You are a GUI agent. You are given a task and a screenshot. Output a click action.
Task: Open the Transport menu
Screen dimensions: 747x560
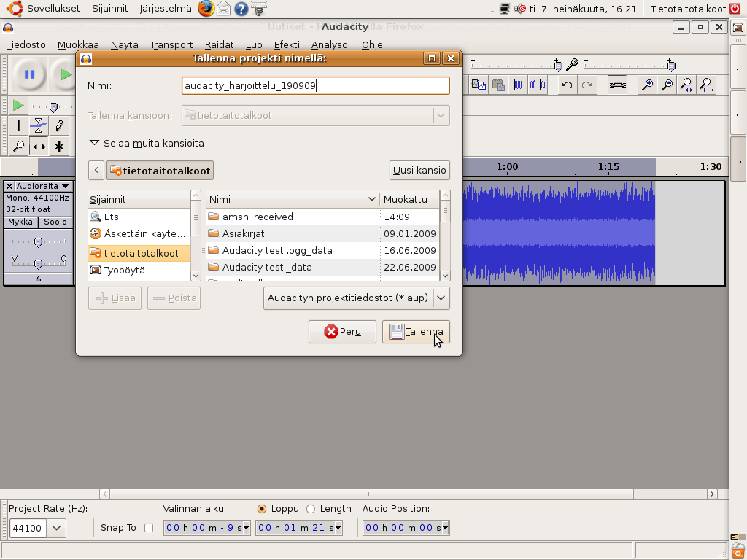coord(171,44)
